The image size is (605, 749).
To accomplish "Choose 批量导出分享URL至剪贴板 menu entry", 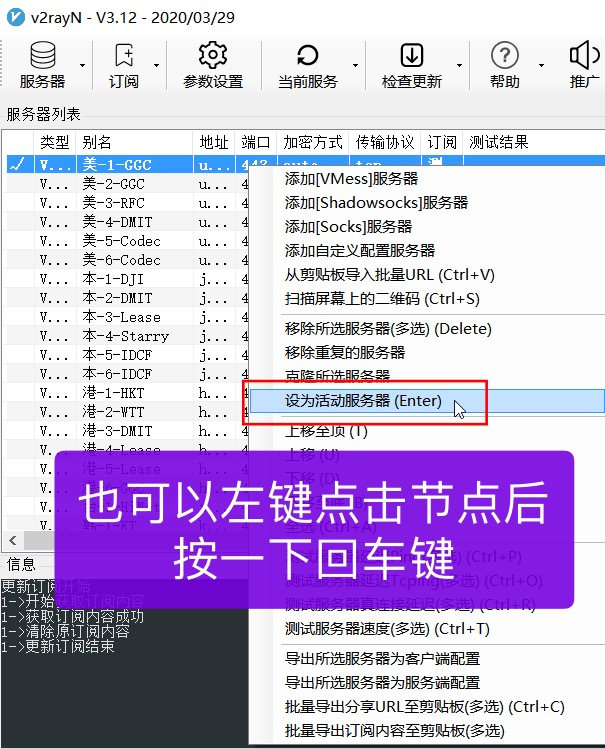I will pos(427,706).
